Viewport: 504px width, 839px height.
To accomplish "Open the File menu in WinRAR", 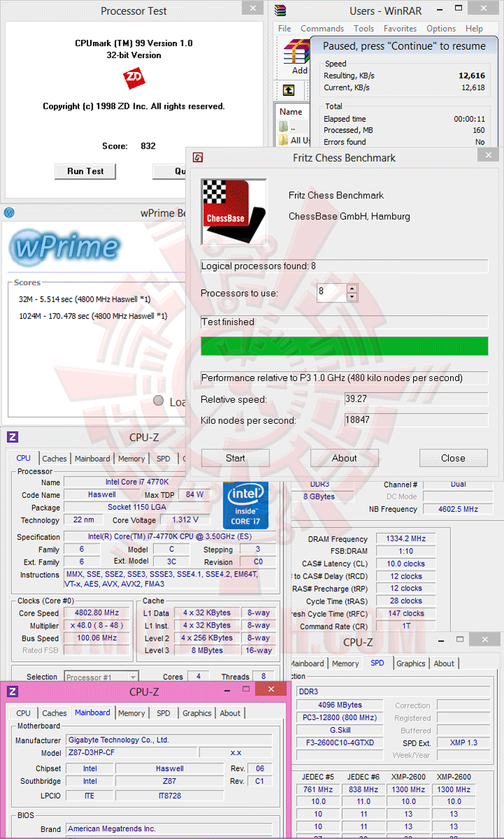I will (285, 28).
